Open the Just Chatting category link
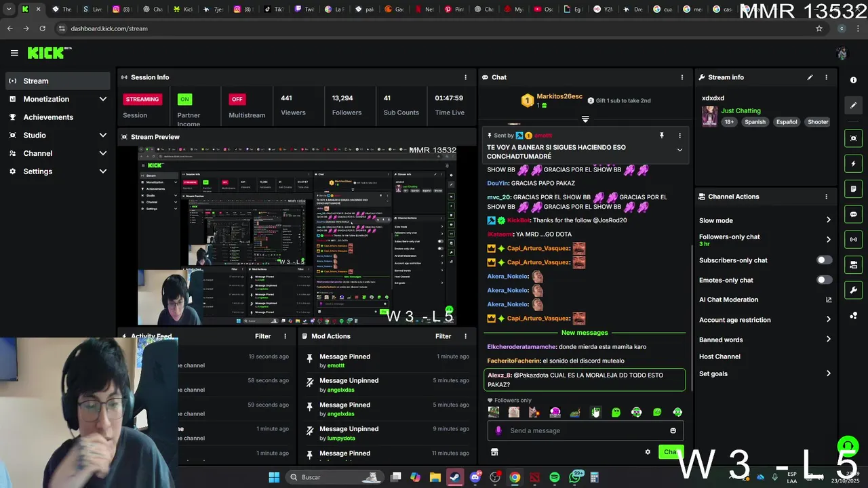The width and height of the screenshot is (868, 488). (741, 110)
